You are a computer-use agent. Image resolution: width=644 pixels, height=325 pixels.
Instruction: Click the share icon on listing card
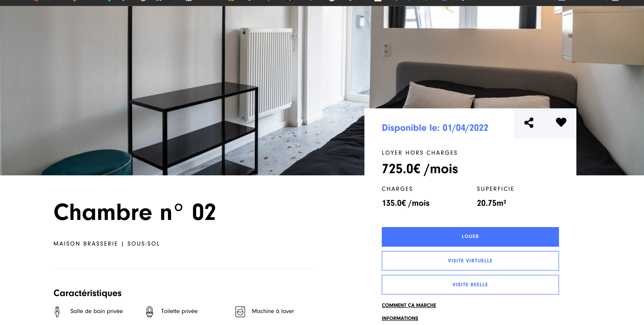[529, 123]
